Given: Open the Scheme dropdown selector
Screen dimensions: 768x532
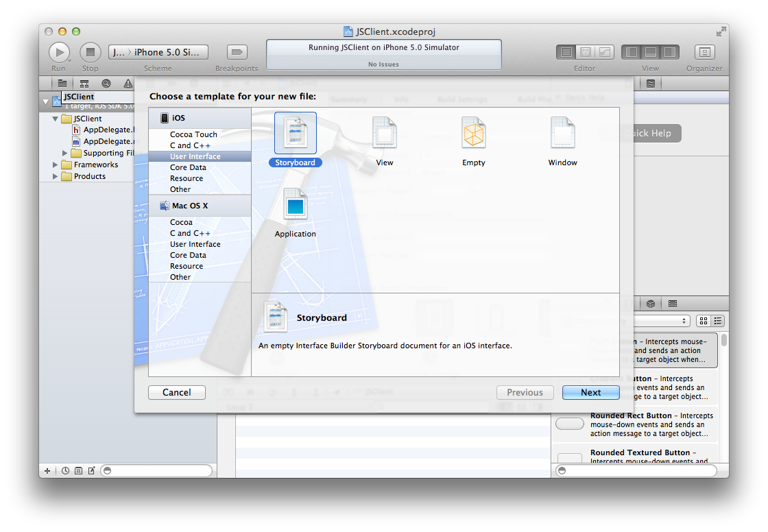Looking at the screenshot, I should coord(158,52).
